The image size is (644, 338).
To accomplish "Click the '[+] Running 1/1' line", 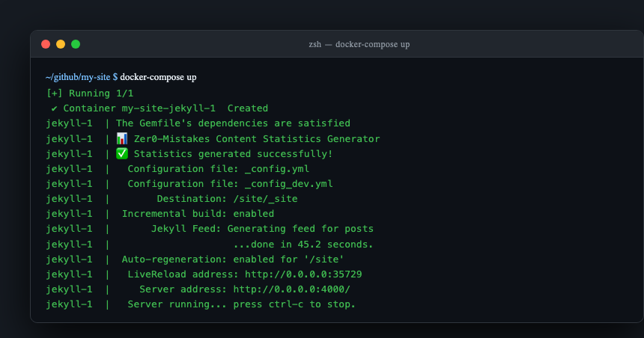I will pos(90,93).
